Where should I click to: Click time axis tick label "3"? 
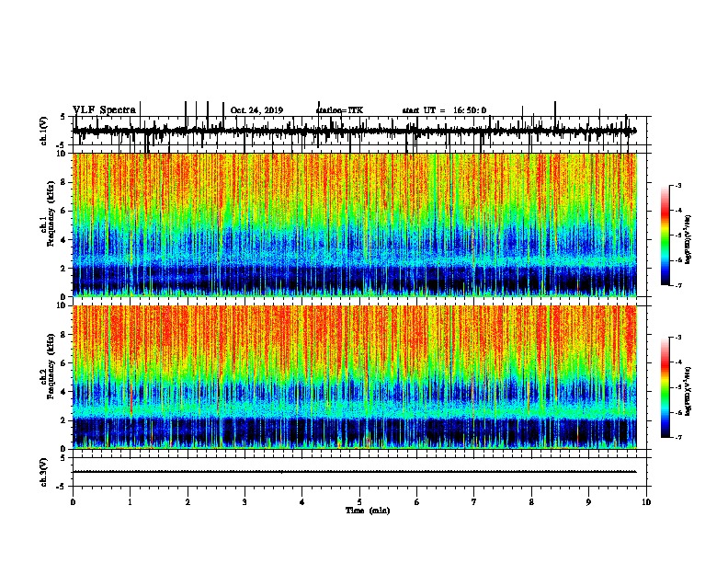tap(245, 502)
